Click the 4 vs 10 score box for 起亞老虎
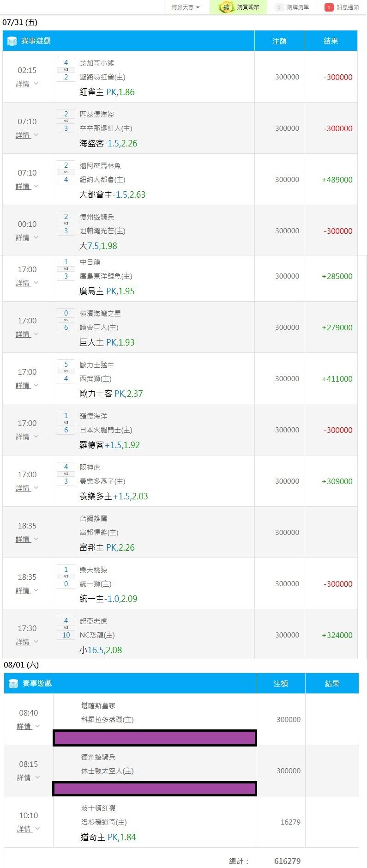Screen dimensions: 367x868 66,628
